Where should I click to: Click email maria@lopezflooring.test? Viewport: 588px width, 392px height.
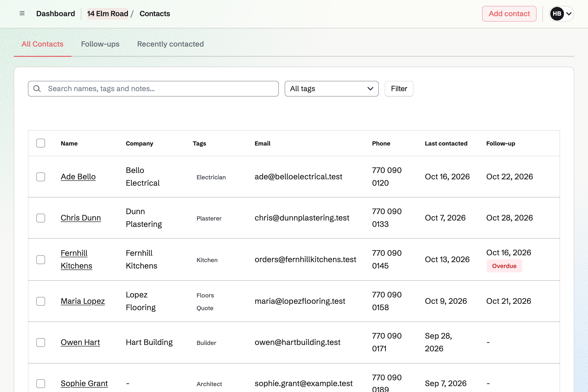(x=300, y=301)
